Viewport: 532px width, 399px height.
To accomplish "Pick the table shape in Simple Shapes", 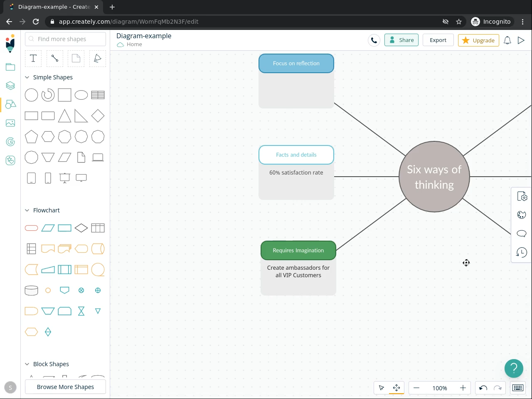I will [98, 95].
